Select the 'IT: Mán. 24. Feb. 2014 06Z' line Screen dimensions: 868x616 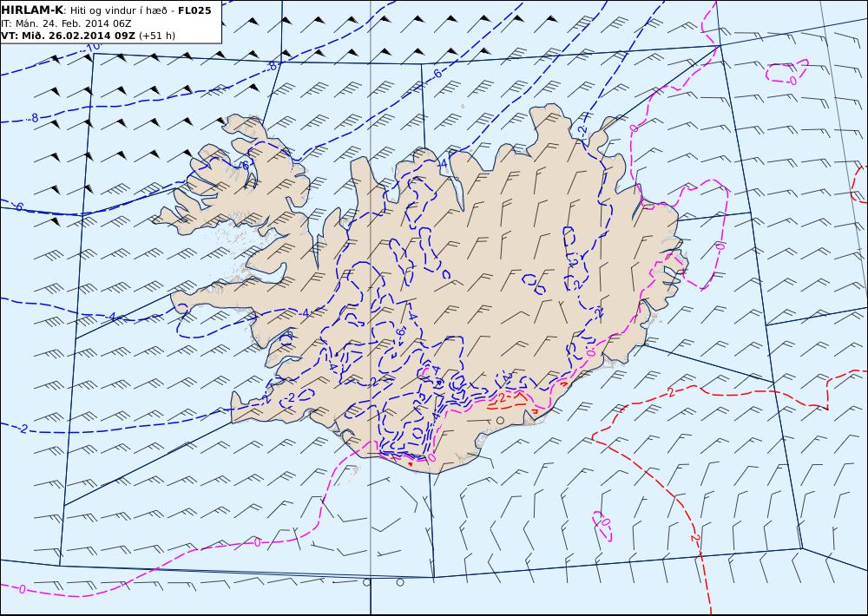pyautogui.click(x=67, y=23)
